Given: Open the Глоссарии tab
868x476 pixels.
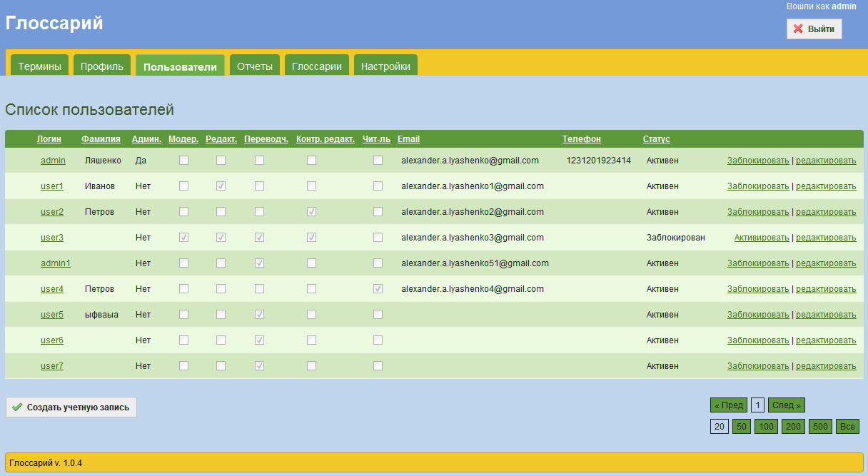Looking at the screenshot, I should pos(317,66).
